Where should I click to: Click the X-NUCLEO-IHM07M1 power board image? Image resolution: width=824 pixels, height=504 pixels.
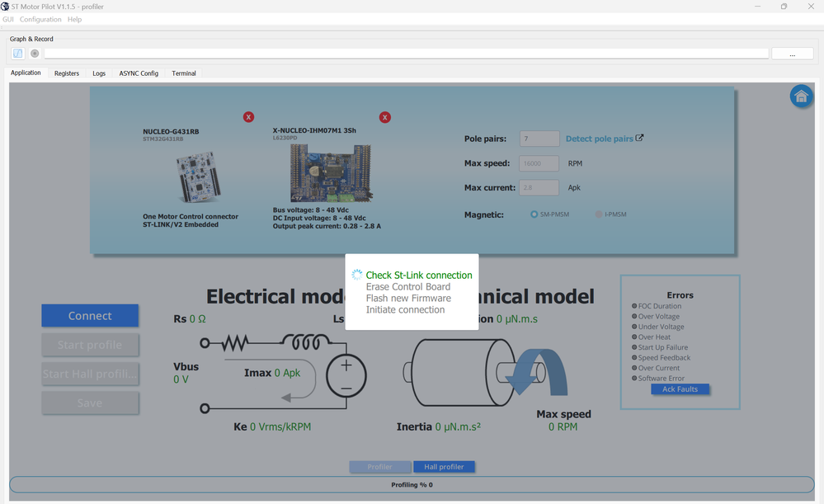click(331, 173)
